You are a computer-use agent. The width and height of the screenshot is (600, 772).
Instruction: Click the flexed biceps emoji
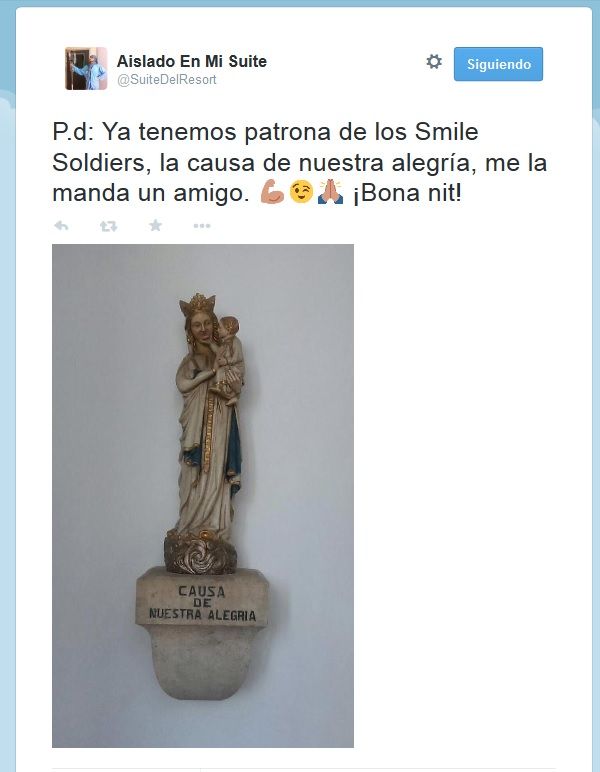pos(272,192)
